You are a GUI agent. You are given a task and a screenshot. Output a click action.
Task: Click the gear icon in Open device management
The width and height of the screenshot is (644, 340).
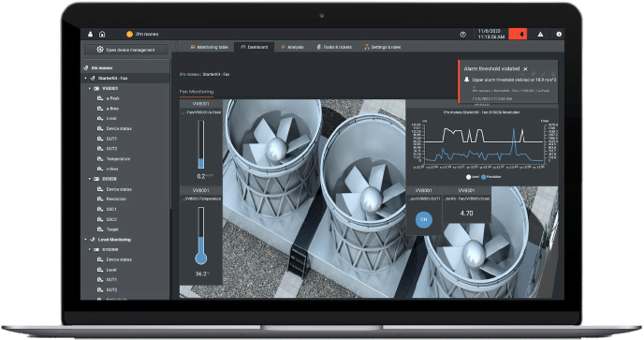click(100, 50)
